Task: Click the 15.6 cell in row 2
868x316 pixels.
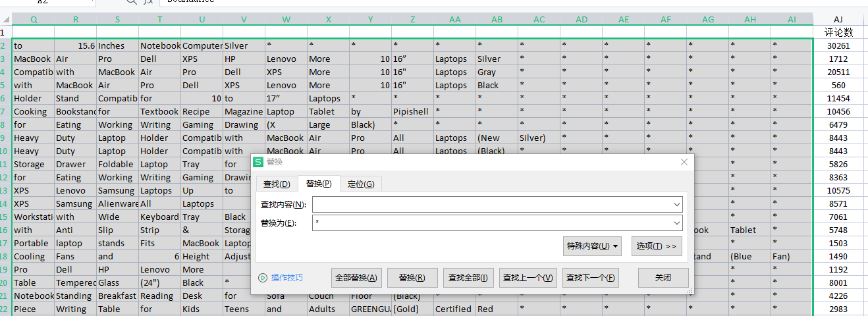Action: pyautogui.click(x=76, y=45)
